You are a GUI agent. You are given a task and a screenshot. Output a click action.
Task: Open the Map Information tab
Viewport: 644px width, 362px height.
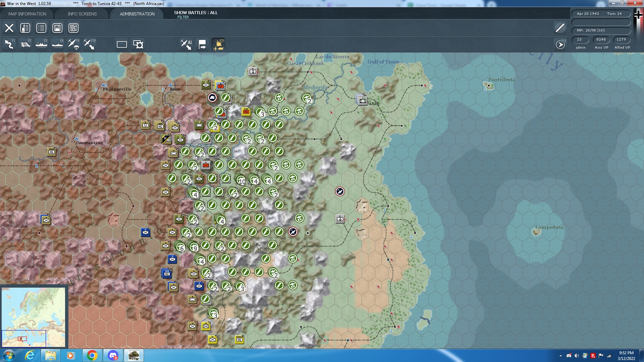[27, 14]
